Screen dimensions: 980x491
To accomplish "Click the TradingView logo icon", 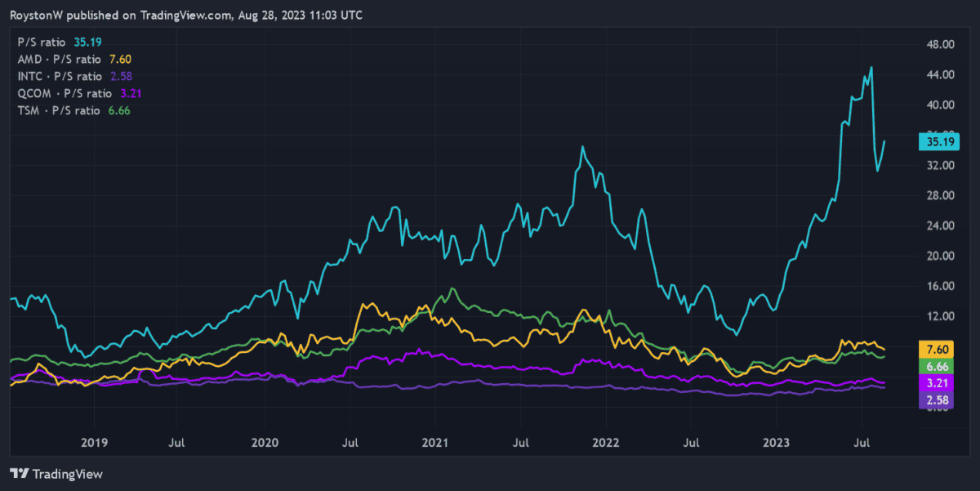I will coord(20,474).
